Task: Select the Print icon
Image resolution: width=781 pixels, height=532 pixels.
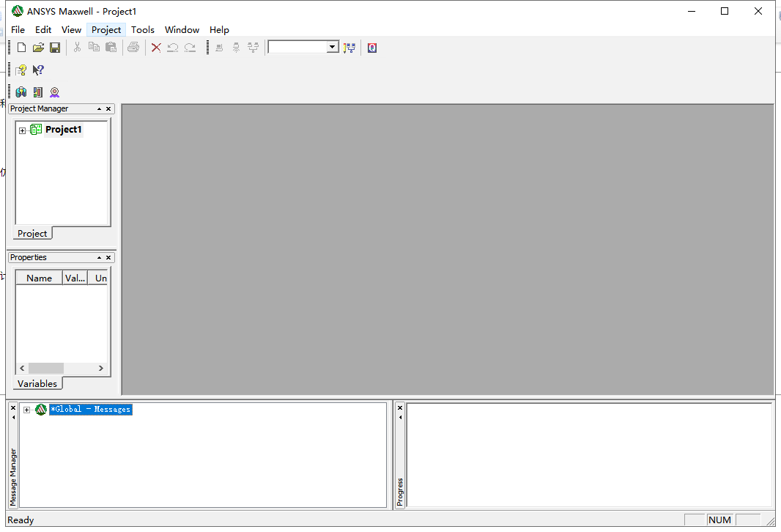Action: (133, 47)
